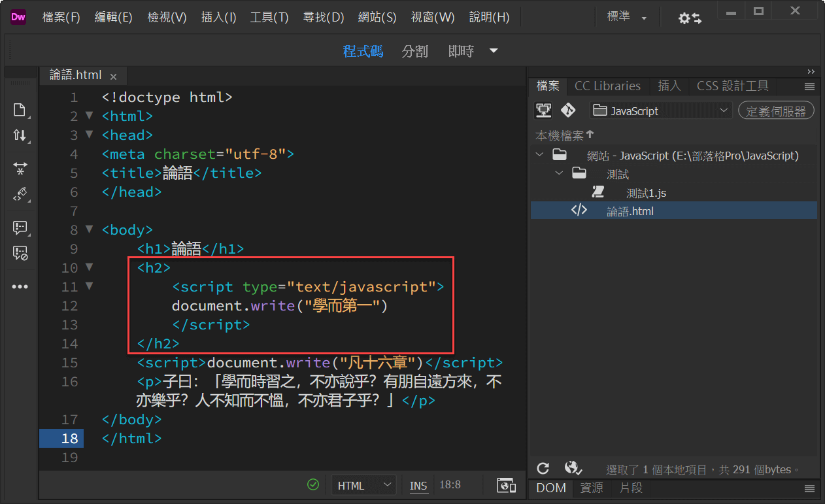Collapse code fold arrow on line 8
This screenshot has height=504, width=825.
coord(90,230)
